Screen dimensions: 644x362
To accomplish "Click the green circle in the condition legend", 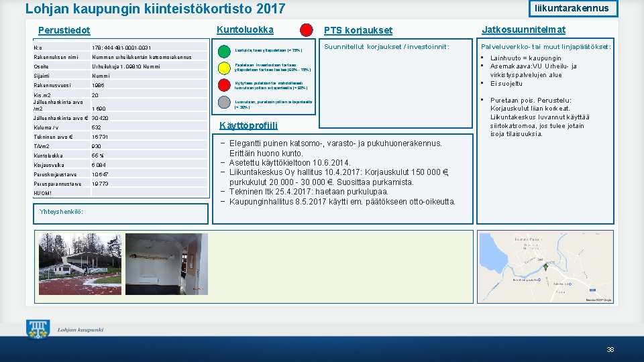I will click(224, 52).
